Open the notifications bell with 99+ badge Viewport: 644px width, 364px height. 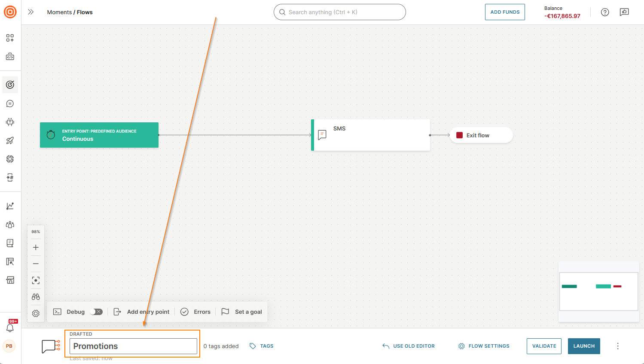pyautogui.click(x=10, y=327)
